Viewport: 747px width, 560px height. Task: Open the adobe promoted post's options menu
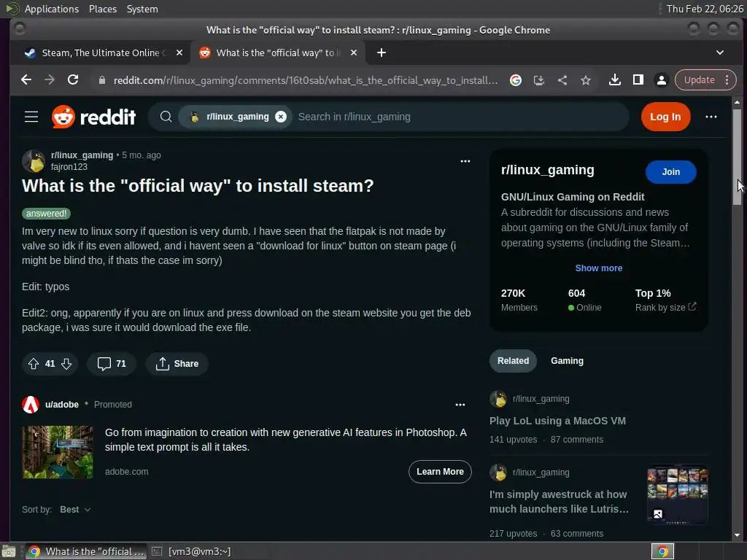coord(460,405)
